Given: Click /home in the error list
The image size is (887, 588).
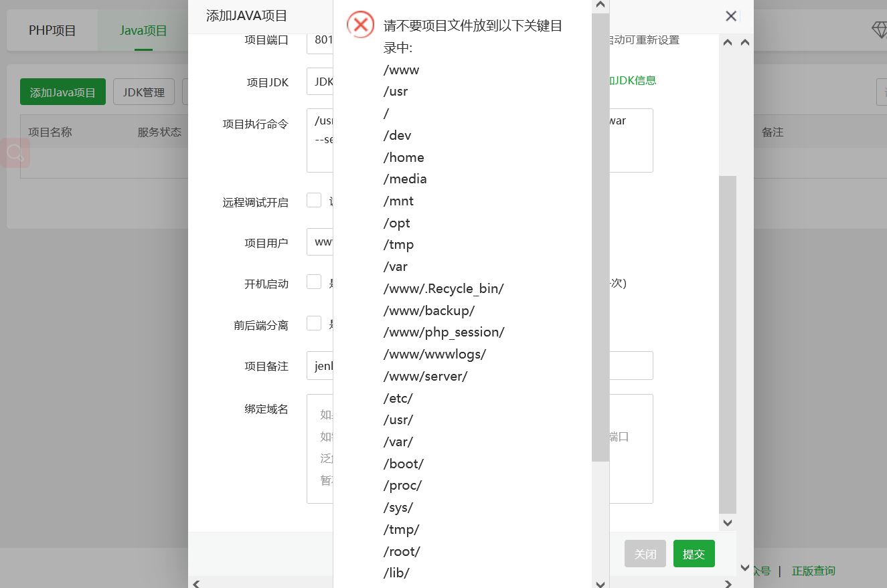Looking at the screenshot, I should (404, 157).
